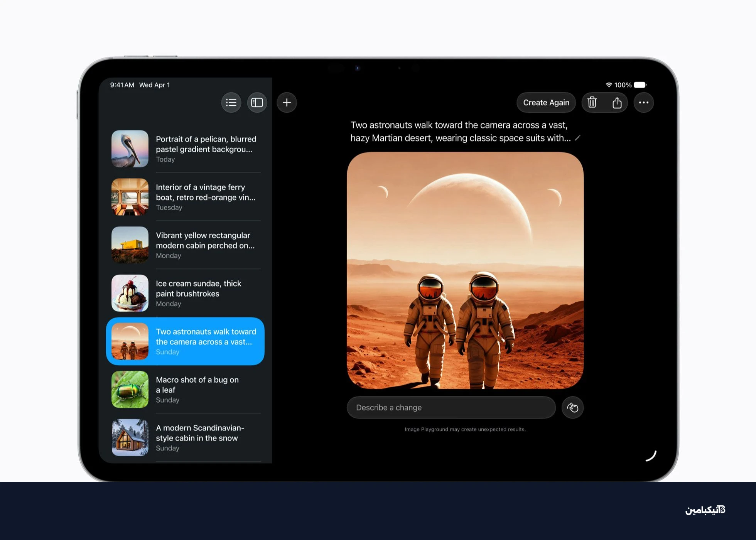Click the yellow cabin thumbnail
The height and width of the screenshot is (540, 756).
tap(130, 245)
